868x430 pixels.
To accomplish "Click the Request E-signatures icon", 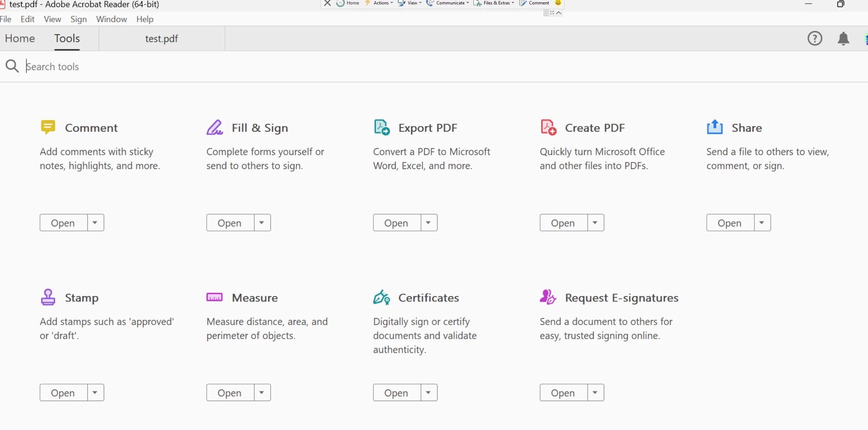I will (548, 297).
